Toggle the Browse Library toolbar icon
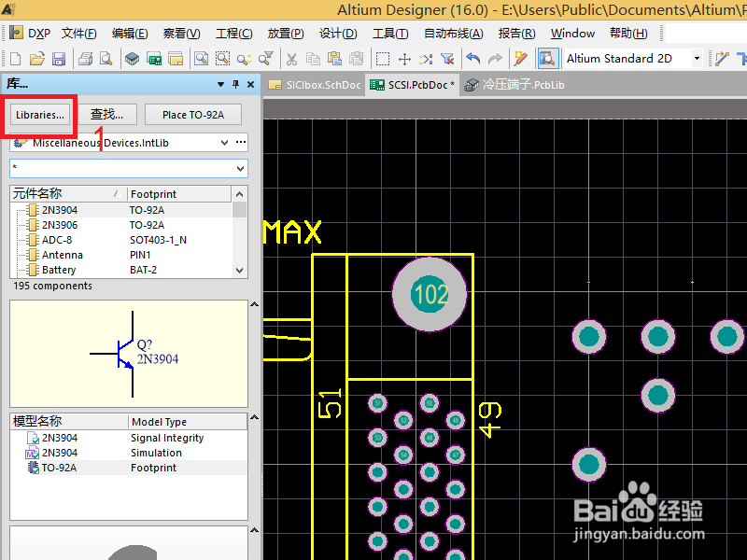747x560 pixels. coord(547,59)
